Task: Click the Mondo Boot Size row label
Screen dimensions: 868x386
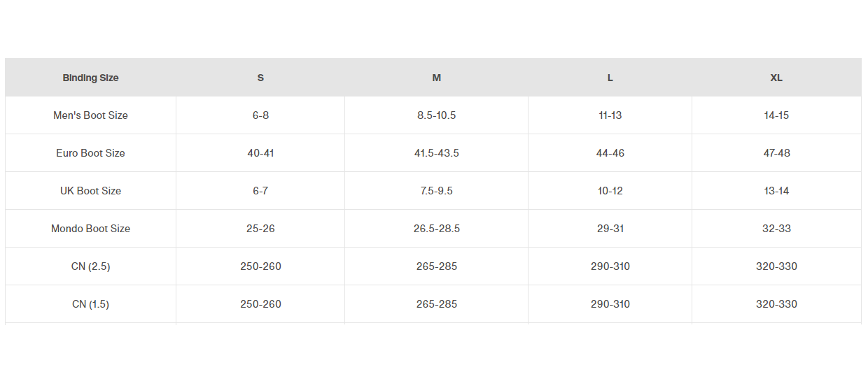Action: click(x=90, y=229)
